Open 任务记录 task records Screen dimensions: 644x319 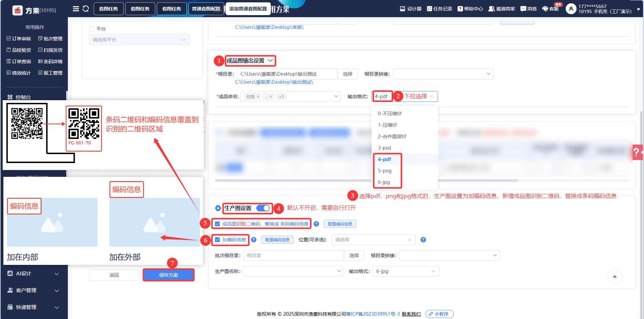tap(439, 9)
